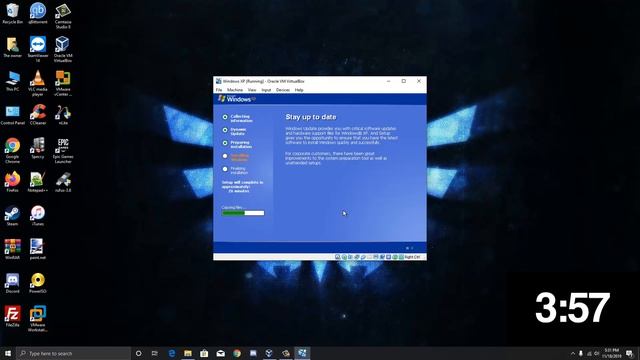Open Action Center notifications
The width and height of the screenshot is (640, 360).
630,353
